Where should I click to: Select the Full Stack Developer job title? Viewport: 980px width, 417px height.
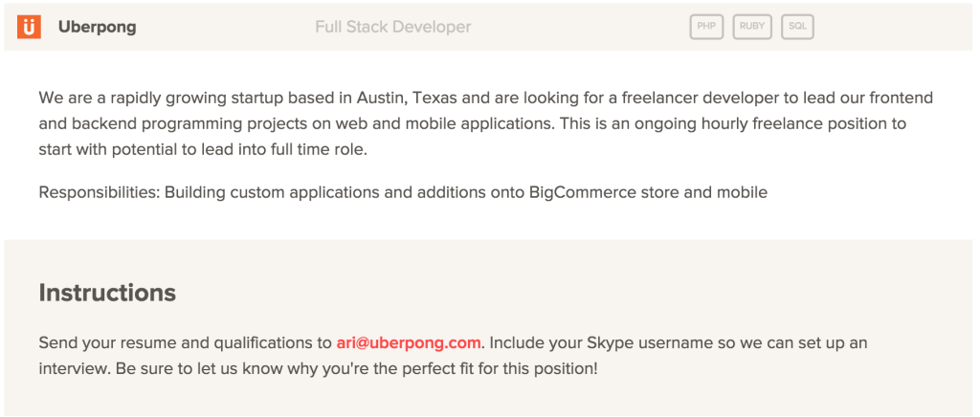point(393,28)
